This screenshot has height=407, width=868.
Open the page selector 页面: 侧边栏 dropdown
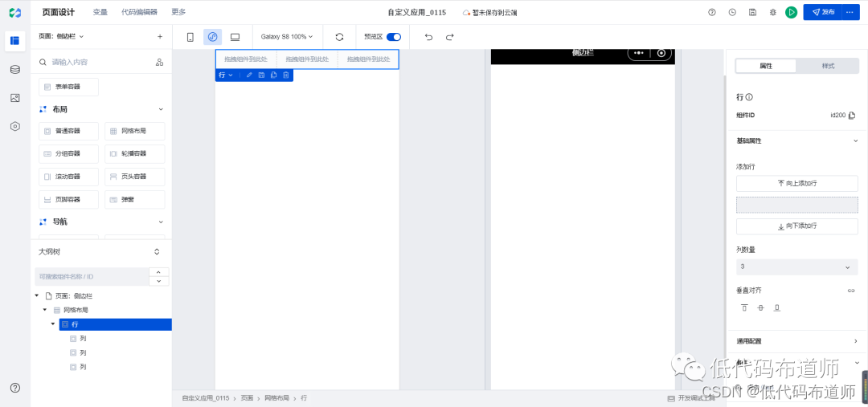click(61, 36)
